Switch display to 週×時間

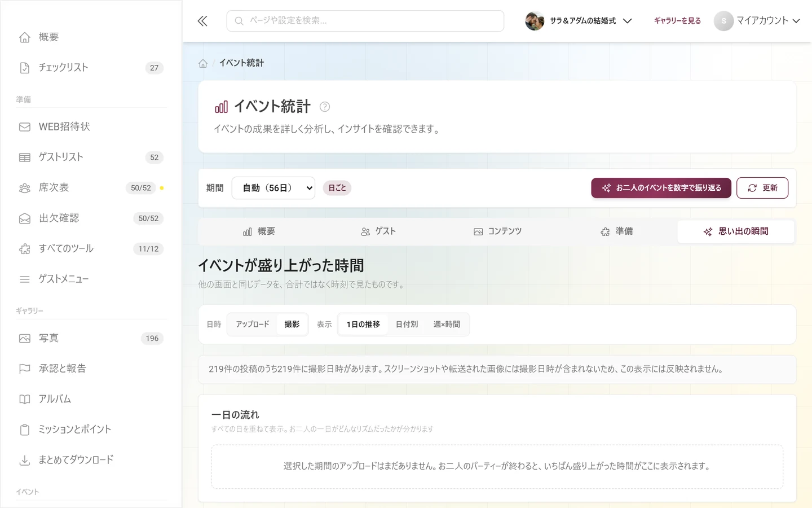[x=447, y=325]
